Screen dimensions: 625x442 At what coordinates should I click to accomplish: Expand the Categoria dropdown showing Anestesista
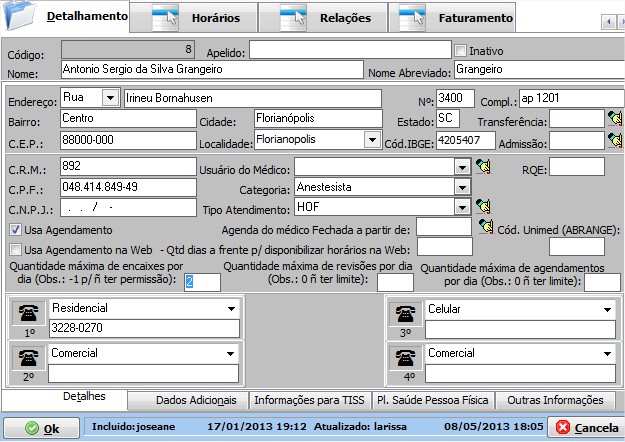tap(461, 187)
